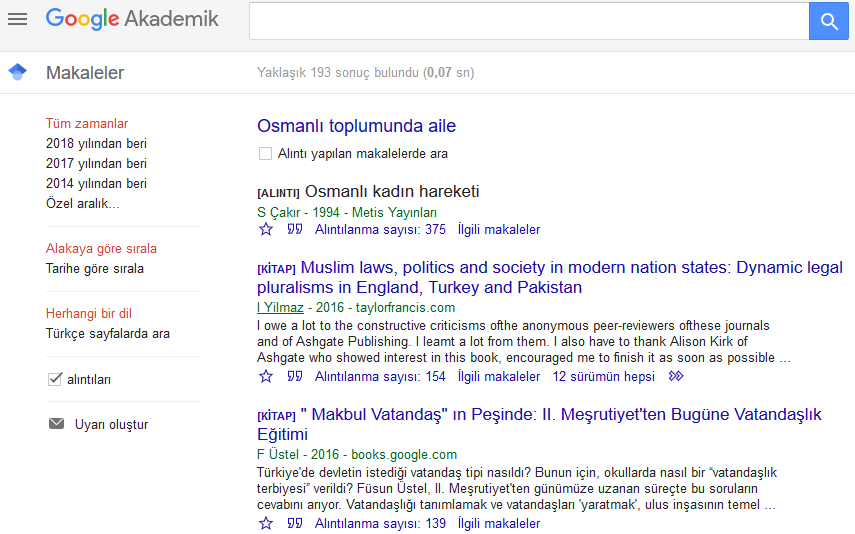Click the Makaleler graduation cap icon
855x534 pixels.
click(x=17, y=72)
